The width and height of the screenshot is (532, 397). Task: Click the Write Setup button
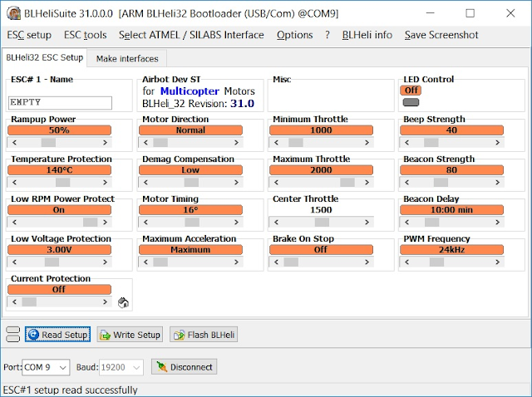click(130, 335)
